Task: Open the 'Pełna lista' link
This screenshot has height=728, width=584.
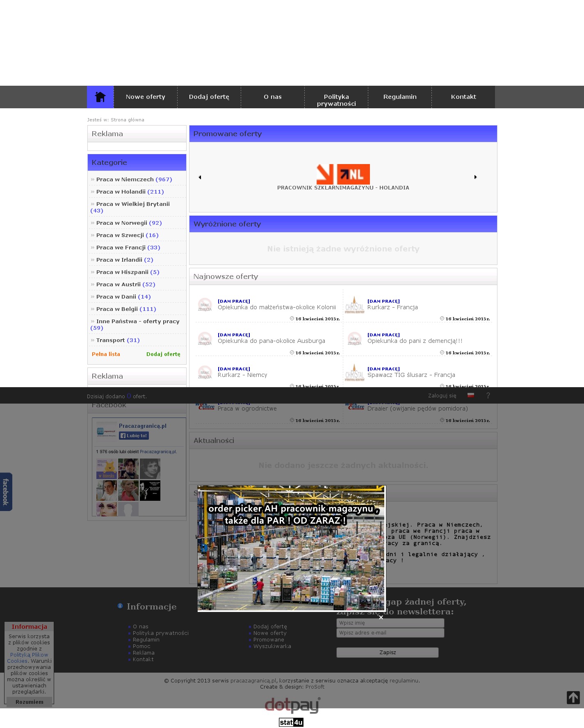Action: pos(106,354)
